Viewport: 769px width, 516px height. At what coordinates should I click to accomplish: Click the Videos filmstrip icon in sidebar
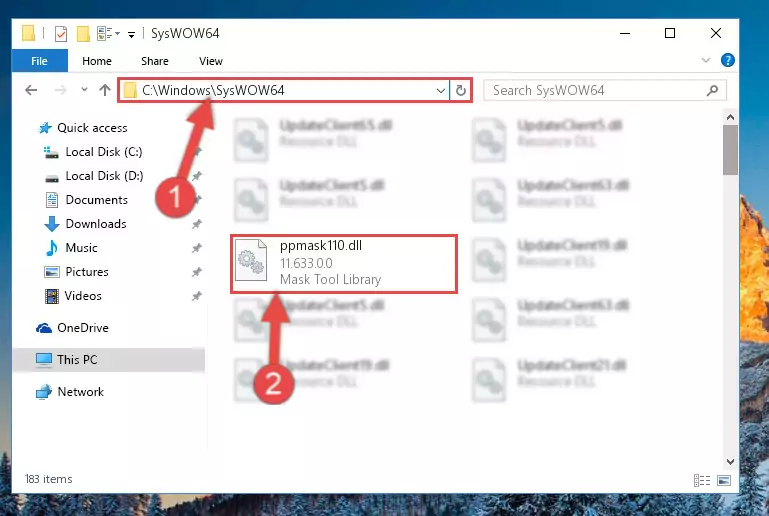[x=52, y=296]
